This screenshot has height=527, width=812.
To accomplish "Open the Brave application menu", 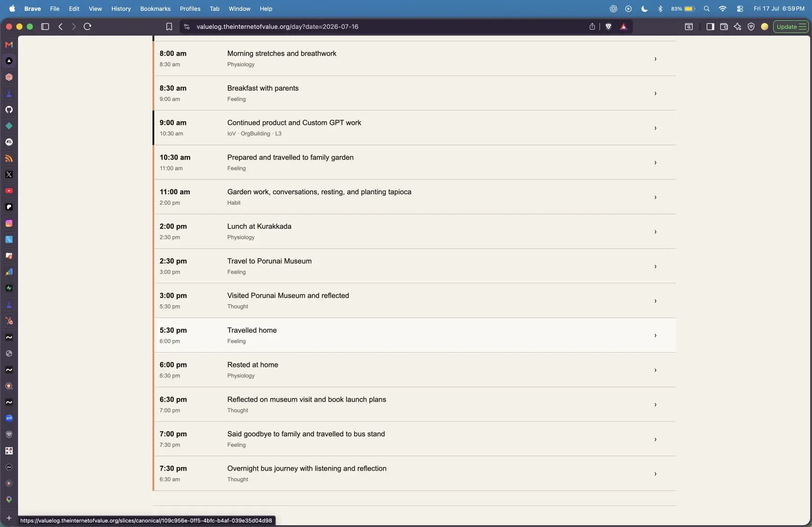I will (32, 9).
